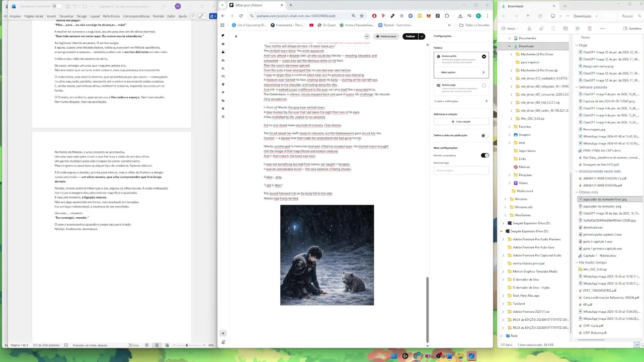Viewport: 644px width, 362px height.
Task: Open the post's three-dot more options
Action: pos(367,36)
